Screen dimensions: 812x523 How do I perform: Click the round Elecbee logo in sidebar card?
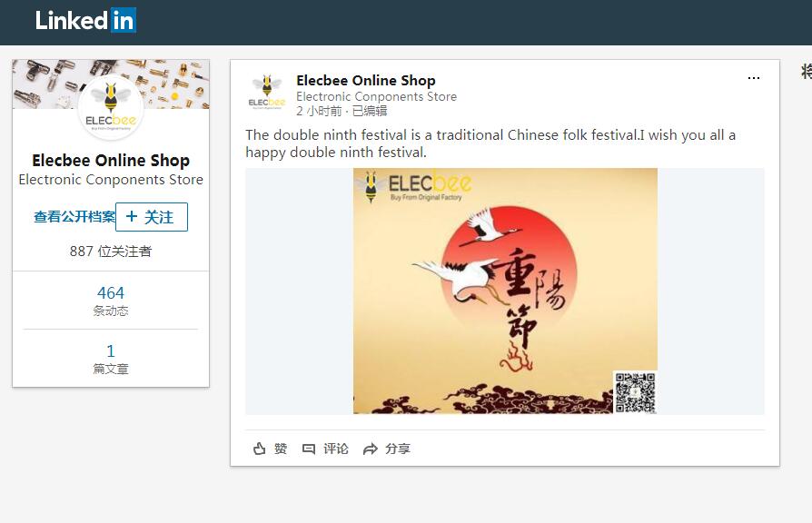click(x=111, y=108)
